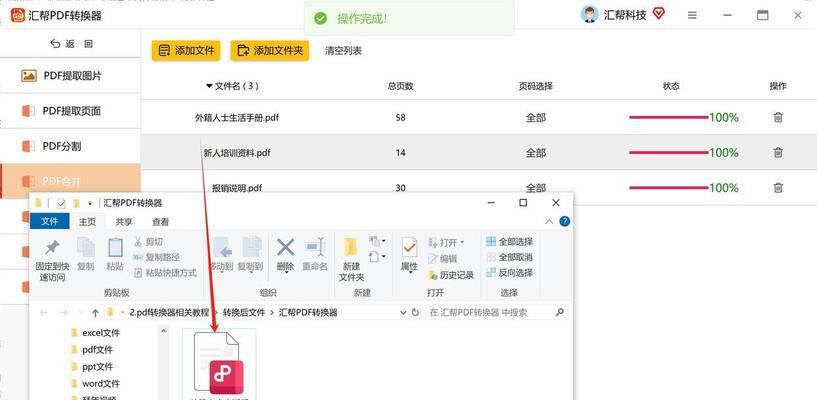This screenshot has width=817, height=400.
Task: Click the 删除 X icon in ribbon
Action: [286, 247]
